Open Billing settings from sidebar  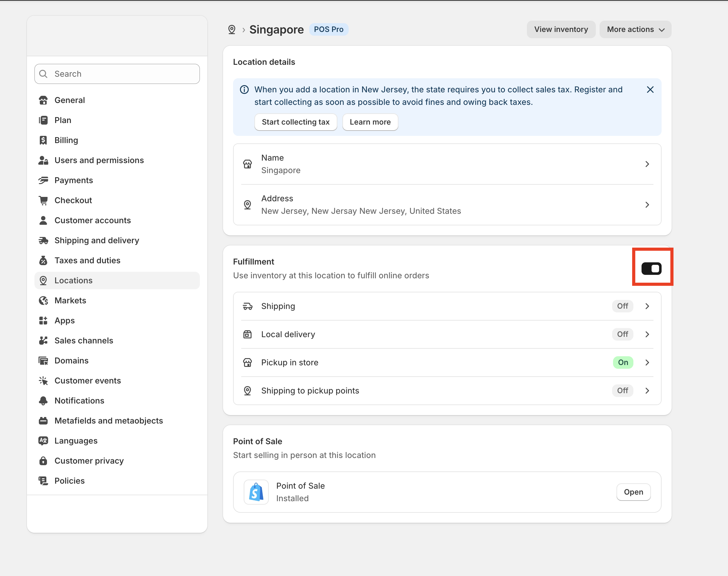pos(66,140)
